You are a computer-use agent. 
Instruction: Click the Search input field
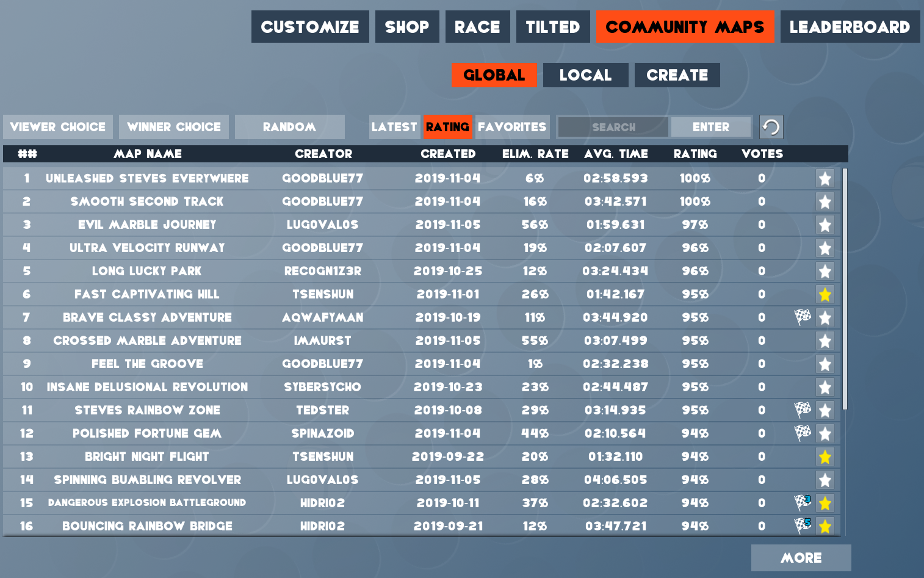[613, 127]
